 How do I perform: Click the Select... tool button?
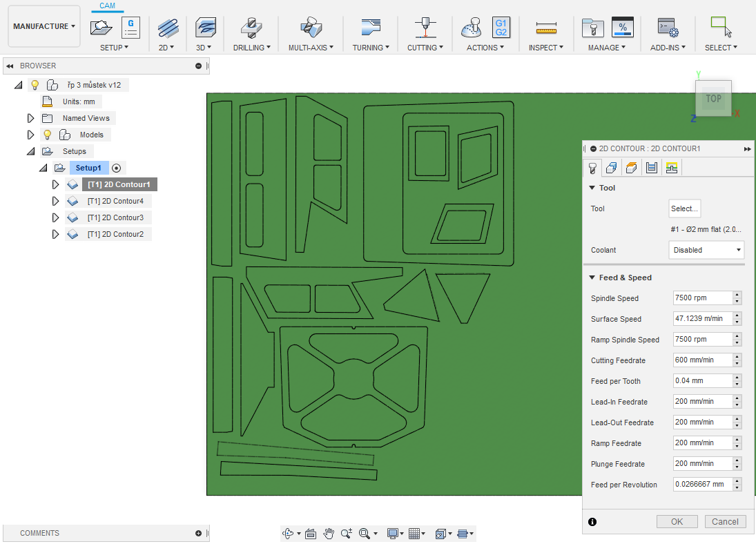(684, 208)
